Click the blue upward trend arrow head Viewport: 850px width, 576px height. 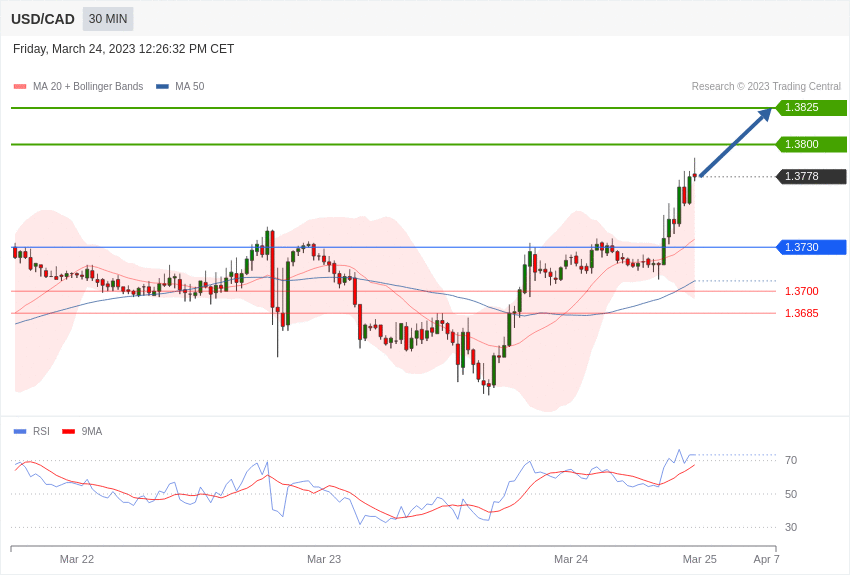[x=765, y=114]
